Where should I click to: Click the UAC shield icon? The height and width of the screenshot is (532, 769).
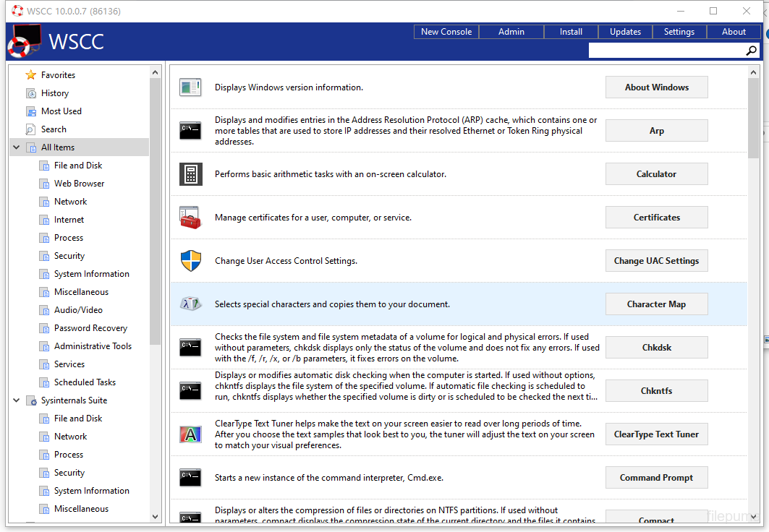(190, 261)
